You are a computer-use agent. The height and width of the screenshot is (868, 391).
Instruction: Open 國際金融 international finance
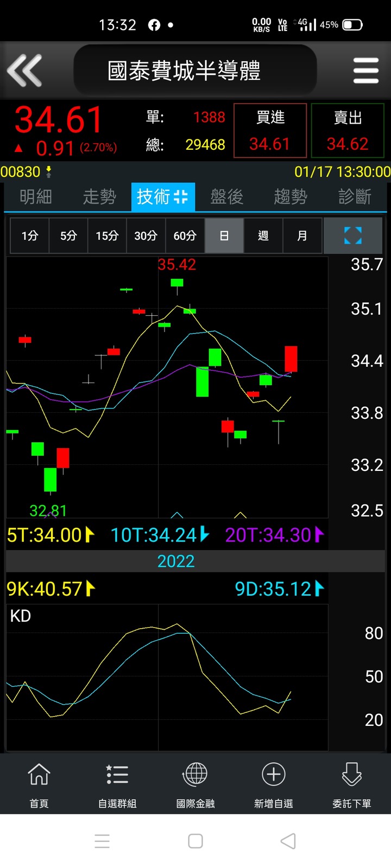coord(195,784)
